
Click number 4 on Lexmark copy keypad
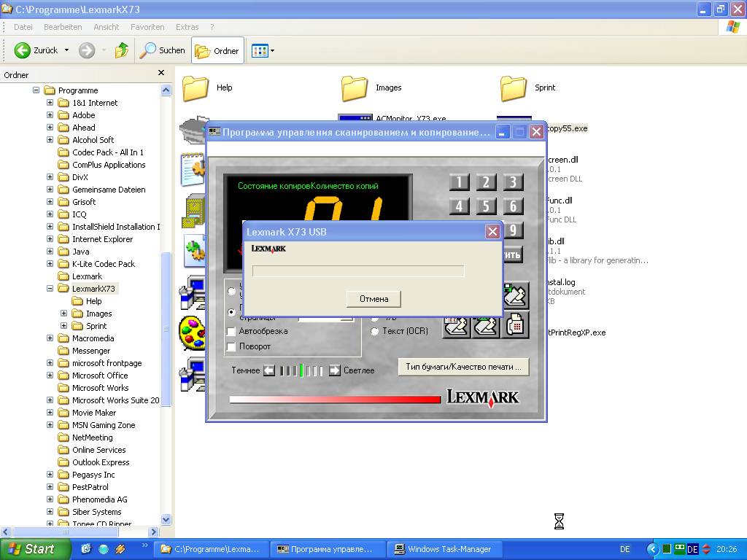(x=460, y=206)
